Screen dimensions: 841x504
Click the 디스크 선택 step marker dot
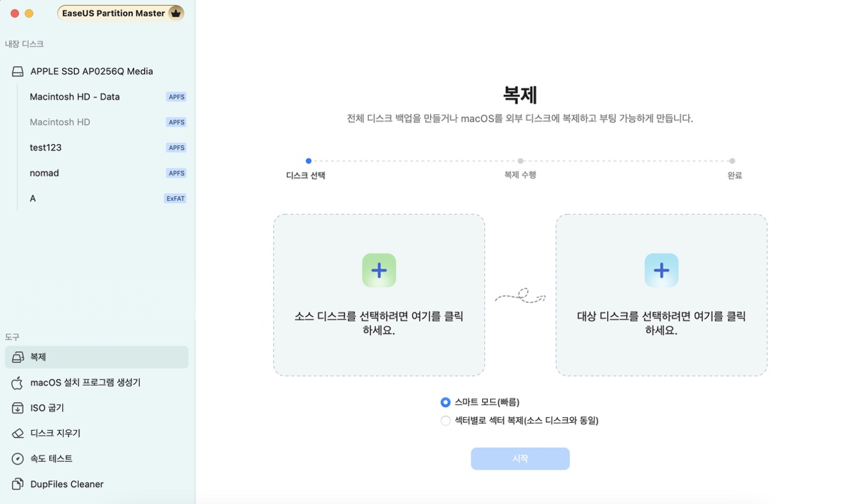point(308,161)
